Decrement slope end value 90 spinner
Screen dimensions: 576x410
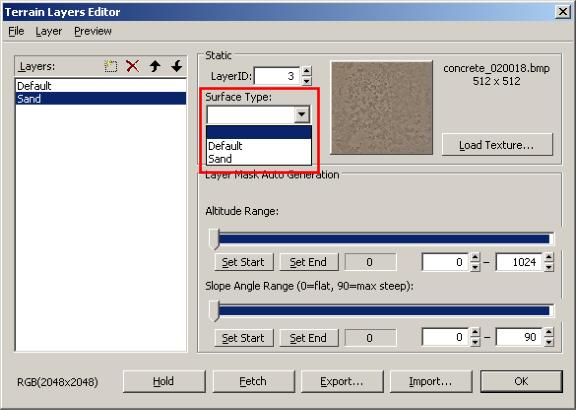coord(549,342)
